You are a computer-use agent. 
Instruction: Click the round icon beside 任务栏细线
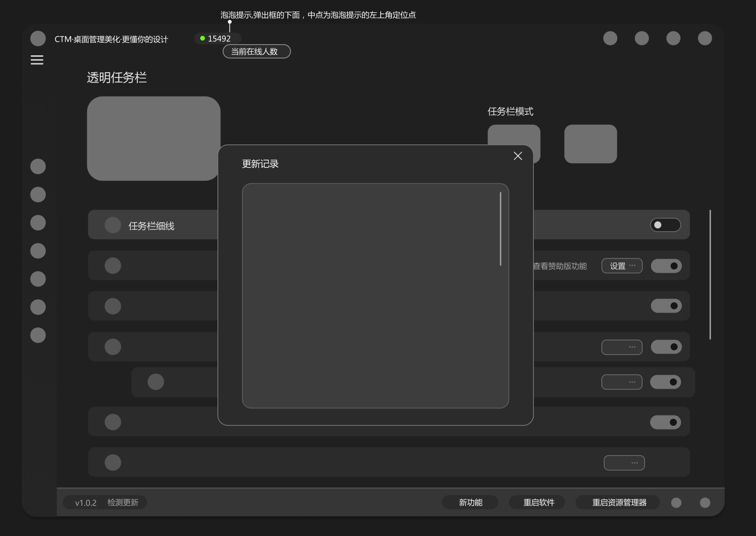[x=113, y=225]
